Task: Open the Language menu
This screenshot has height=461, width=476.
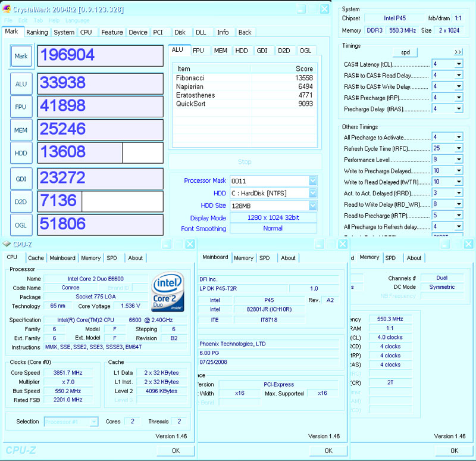Action: coord(77,20)
